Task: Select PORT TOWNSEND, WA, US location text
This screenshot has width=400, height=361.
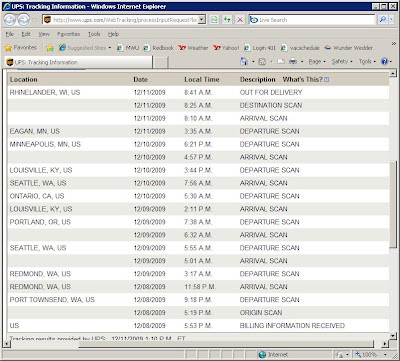Action: (52, 300)
